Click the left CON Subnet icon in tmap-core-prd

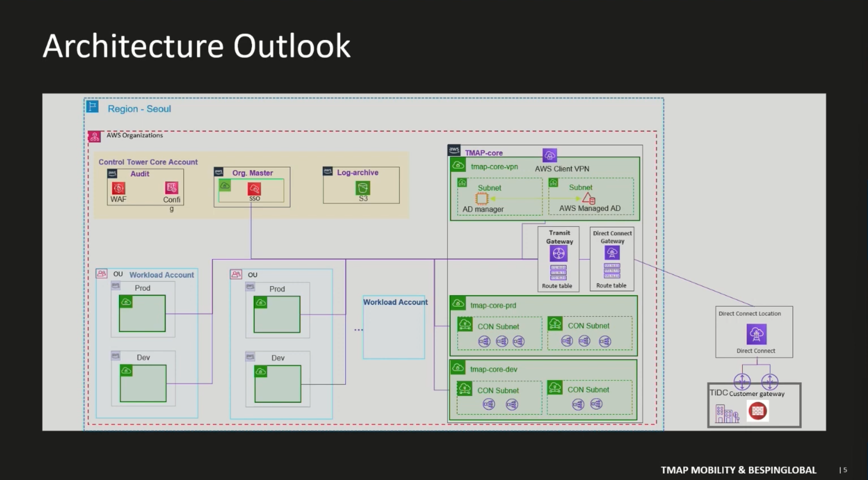coord(465,324)
